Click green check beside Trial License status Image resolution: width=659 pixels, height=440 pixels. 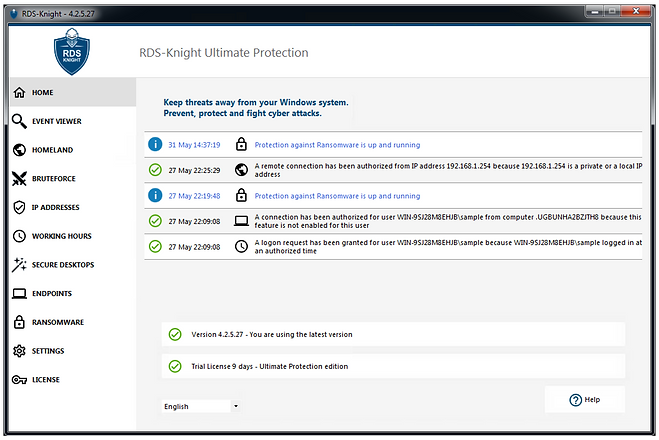coord(175,366)
